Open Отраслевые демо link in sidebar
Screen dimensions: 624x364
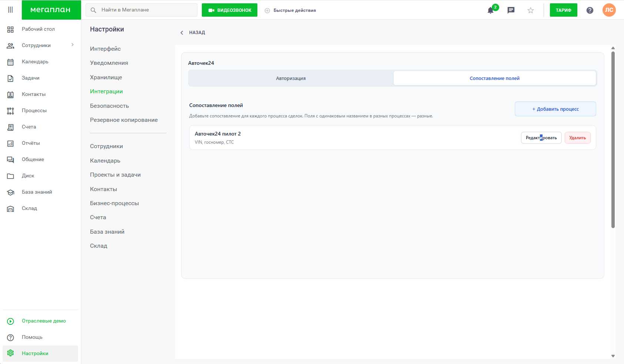click(44, 321)
